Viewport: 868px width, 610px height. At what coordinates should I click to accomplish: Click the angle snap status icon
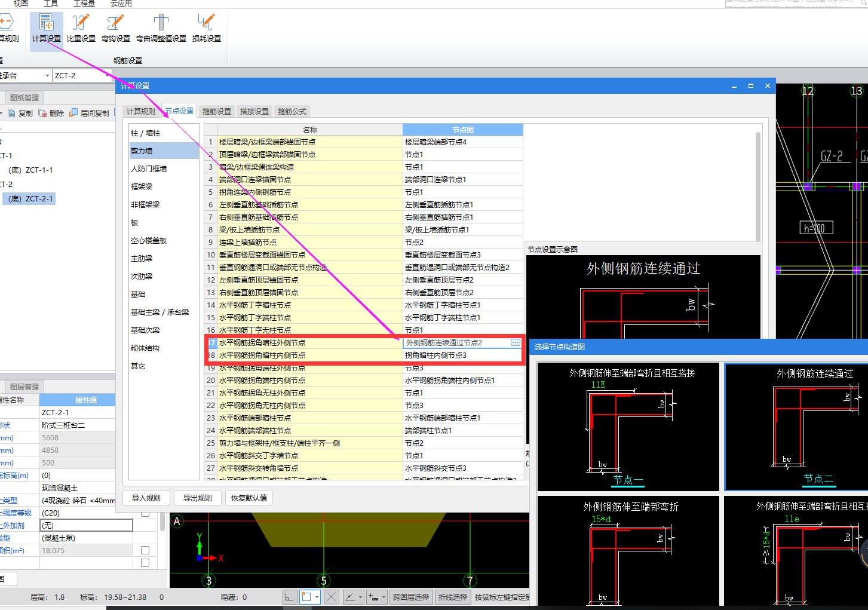coord(350,597)
